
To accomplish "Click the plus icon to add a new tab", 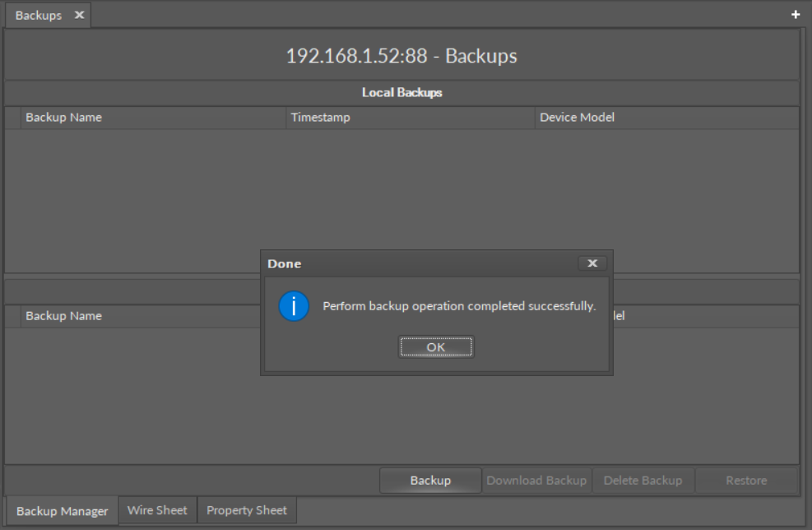I will 795,15.
